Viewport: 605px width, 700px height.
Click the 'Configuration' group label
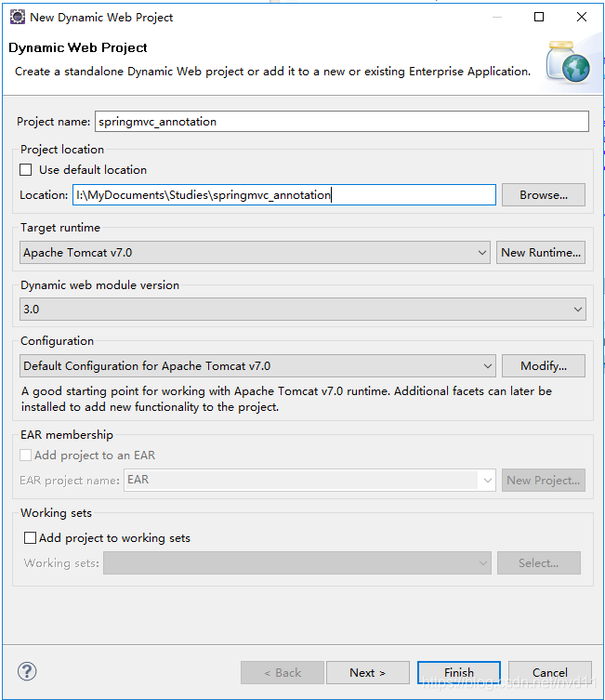tap(57, 340)
